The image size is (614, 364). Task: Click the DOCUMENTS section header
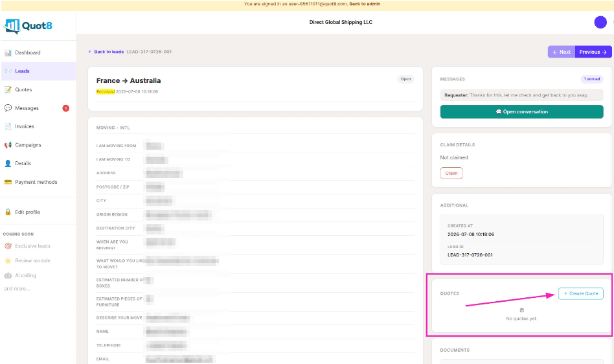point(455,350)
